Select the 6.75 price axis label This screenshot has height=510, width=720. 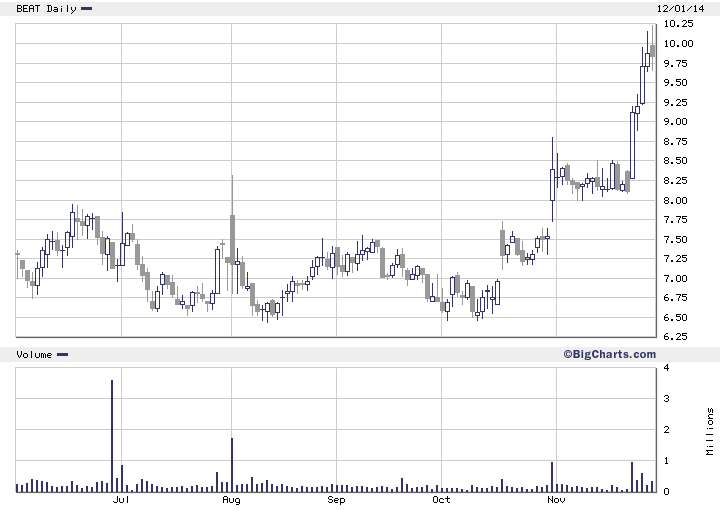pos(675,297)
